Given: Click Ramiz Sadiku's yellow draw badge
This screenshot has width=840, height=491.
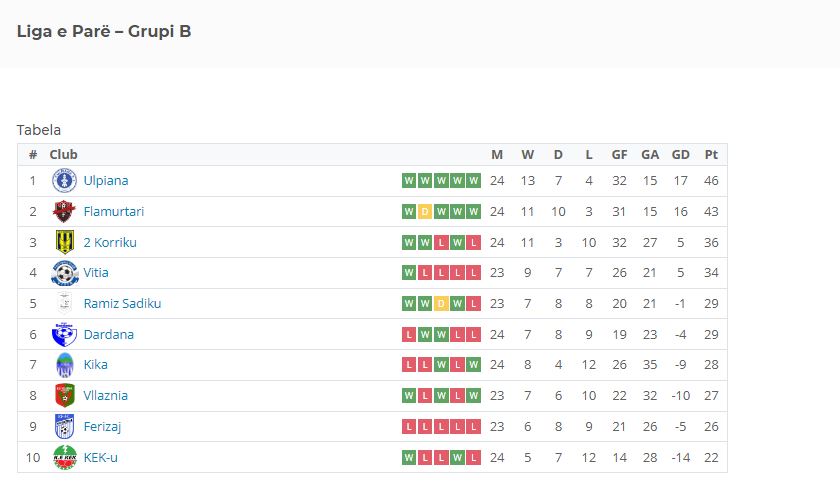Looking at the screenshot, I should tap(441, 304).
